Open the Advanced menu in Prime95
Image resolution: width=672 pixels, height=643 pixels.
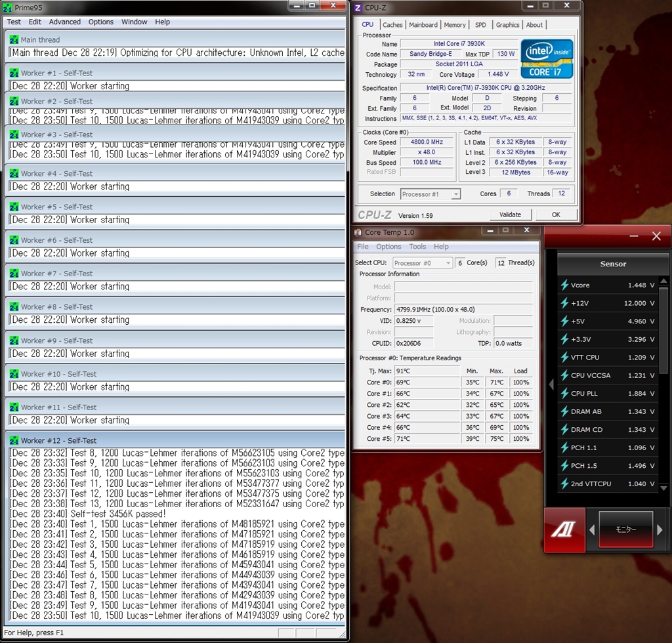65,22
